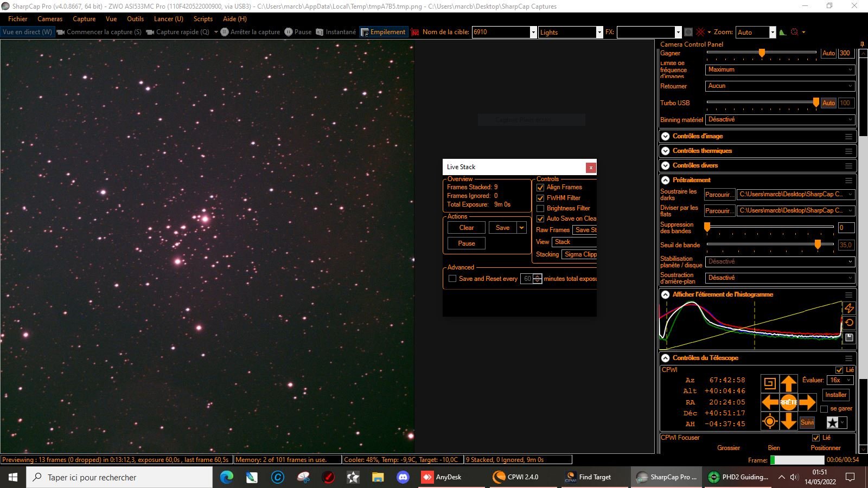Open the Outils menu

click(135, 19)
